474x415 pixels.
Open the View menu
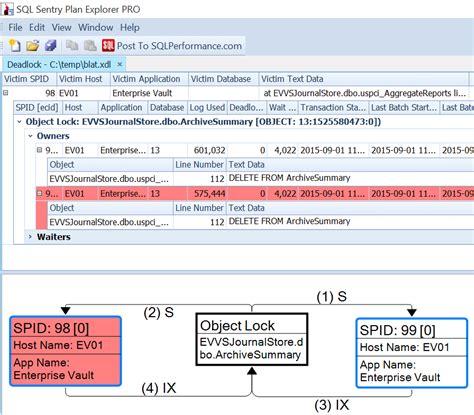click(61, 27)
